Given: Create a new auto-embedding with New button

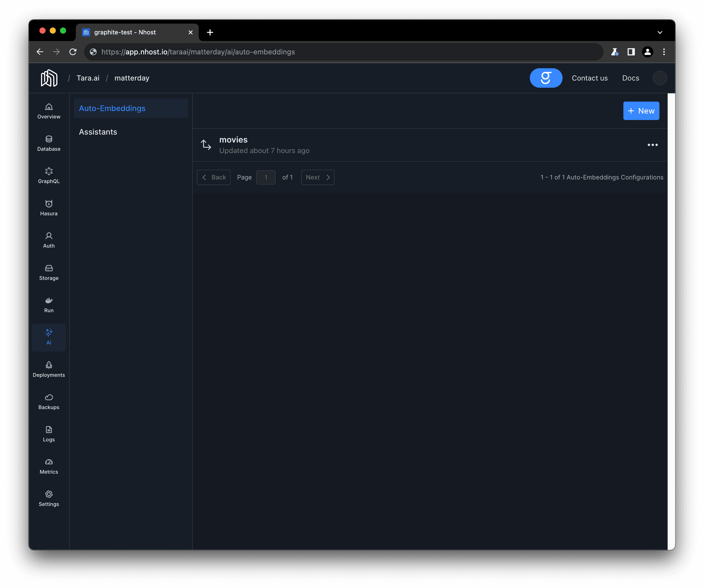Looking at the screenshot, I should pos(641,111).
